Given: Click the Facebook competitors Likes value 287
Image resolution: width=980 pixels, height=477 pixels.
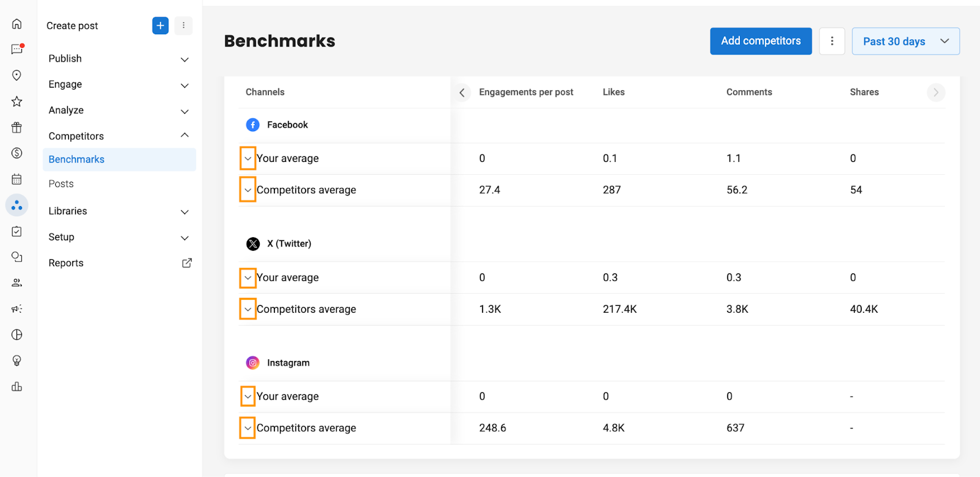Looking at the screenshot, I should [612, 190].
